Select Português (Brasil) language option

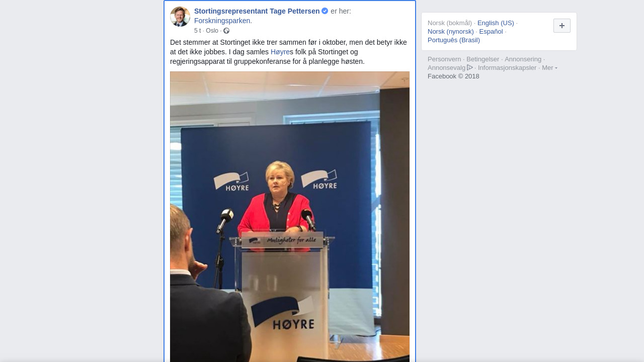coord(454,40)
